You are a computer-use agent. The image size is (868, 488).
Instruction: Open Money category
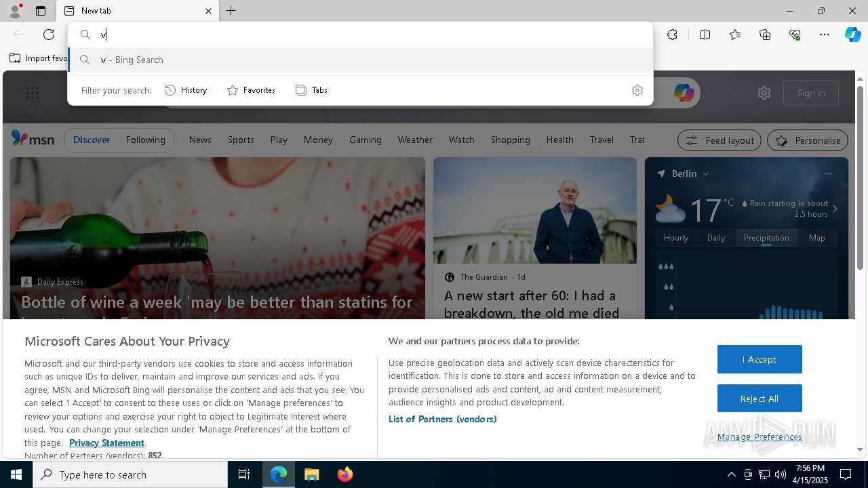click(318, 140)
